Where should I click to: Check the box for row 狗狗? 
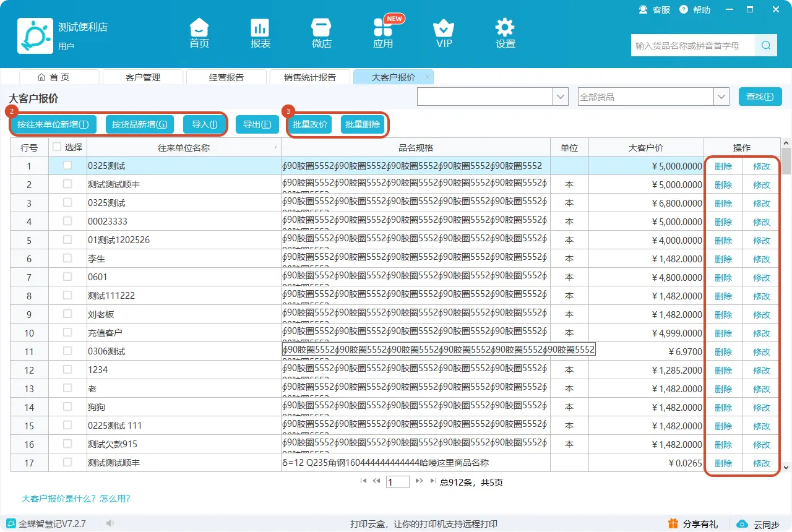click(x=67, y=407)
